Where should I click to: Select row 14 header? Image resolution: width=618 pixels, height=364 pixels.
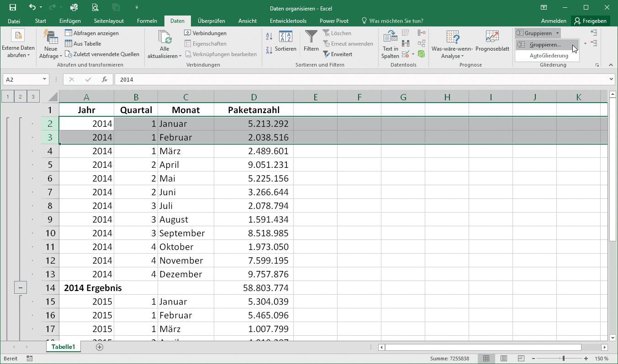pyautogui.click(x=50, y=288)
